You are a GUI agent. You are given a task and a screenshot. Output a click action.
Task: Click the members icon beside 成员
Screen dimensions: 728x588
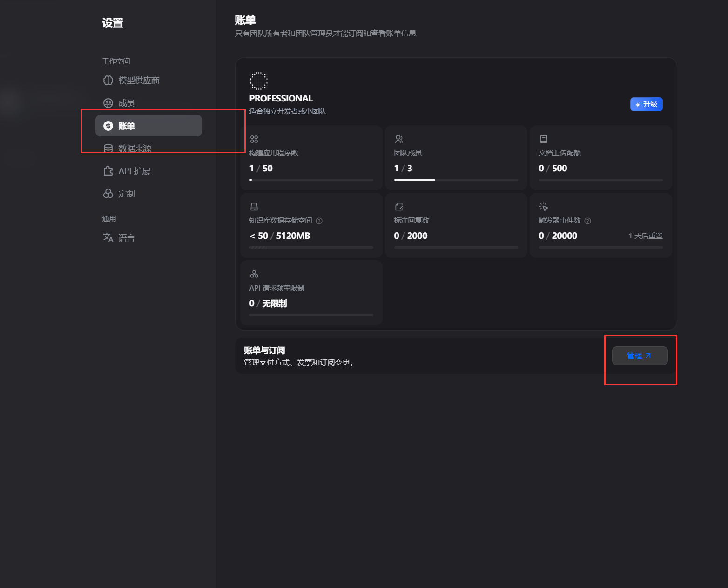point(108,103)
